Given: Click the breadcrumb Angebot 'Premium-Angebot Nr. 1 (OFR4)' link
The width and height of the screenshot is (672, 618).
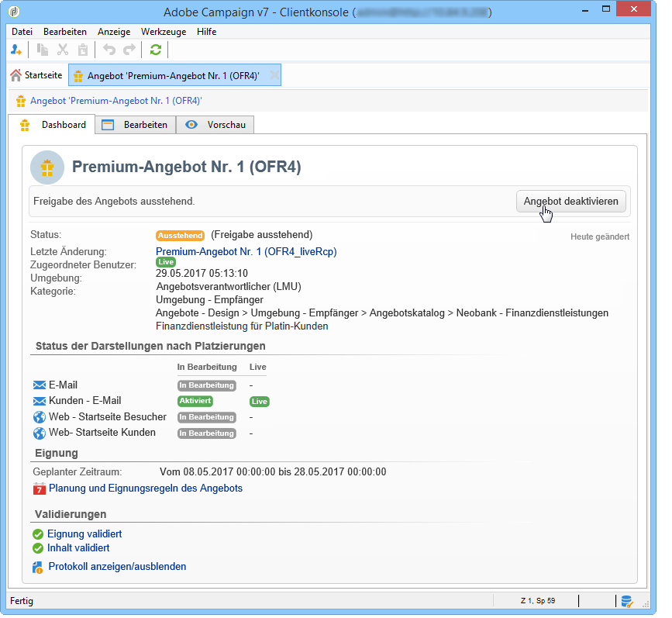Looking at the screenshot, I should pyautogui.click(x=115, y=102).
